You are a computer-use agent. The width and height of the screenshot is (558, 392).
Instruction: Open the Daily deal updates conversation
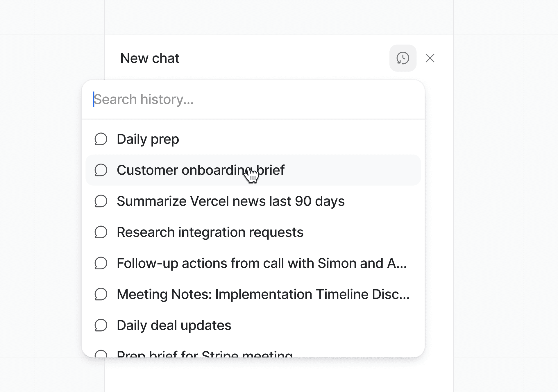point(174,325)
